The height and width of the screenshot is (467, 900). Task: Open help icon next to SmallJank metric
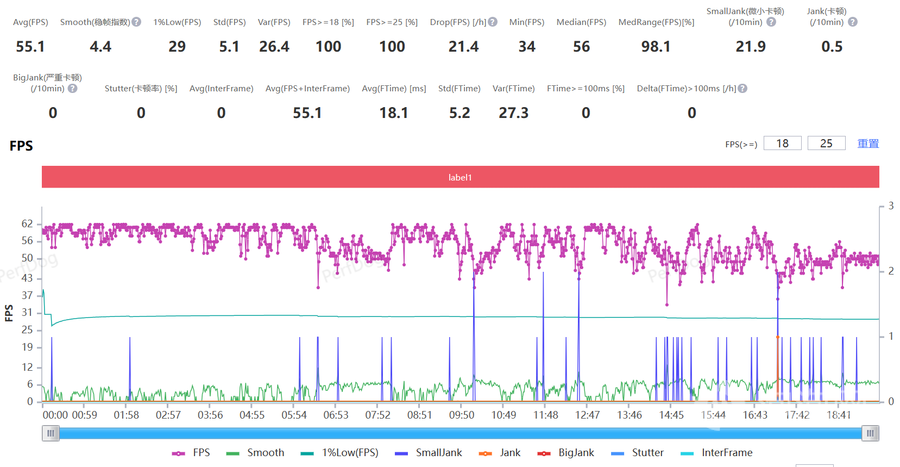(x=771, y=22)
